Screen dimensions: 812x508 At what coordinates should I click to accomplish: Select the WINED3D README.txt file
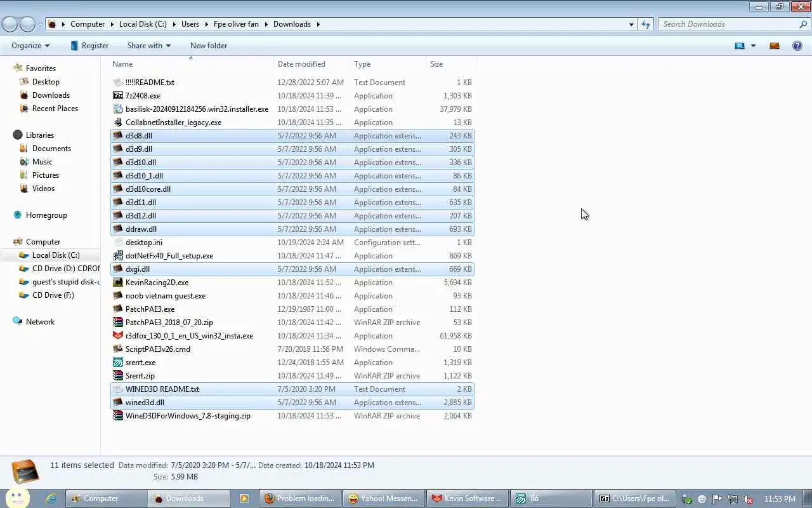292,389
